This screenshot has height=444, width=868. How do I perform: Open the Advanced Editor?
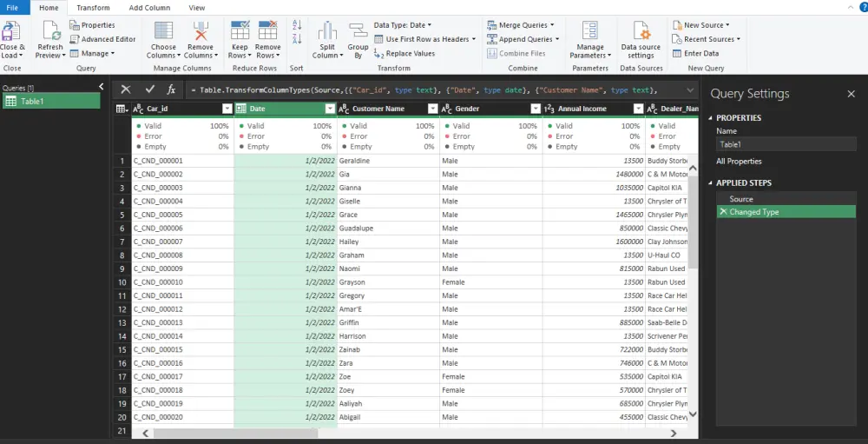click(102, 39)
